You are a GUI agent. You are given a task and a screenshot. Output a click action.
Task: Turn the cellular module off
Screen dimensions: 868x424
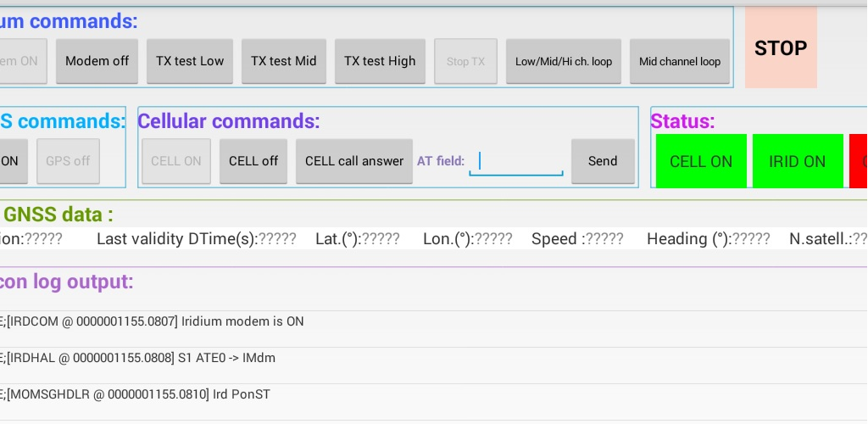click(x=253, y=161)
